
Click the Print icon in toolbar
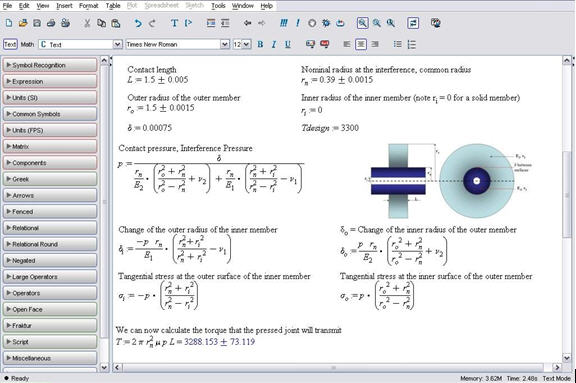tap(51, 23)
